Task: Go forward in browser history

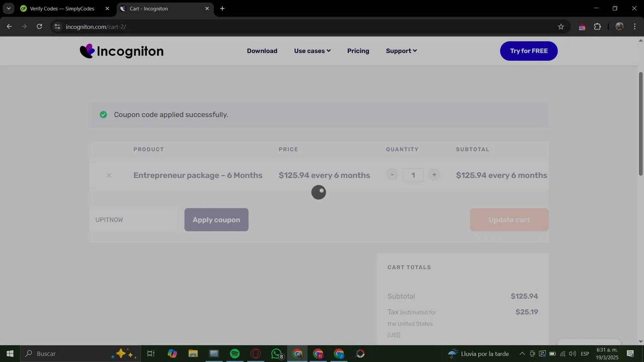Action: (x=24, y=27)
